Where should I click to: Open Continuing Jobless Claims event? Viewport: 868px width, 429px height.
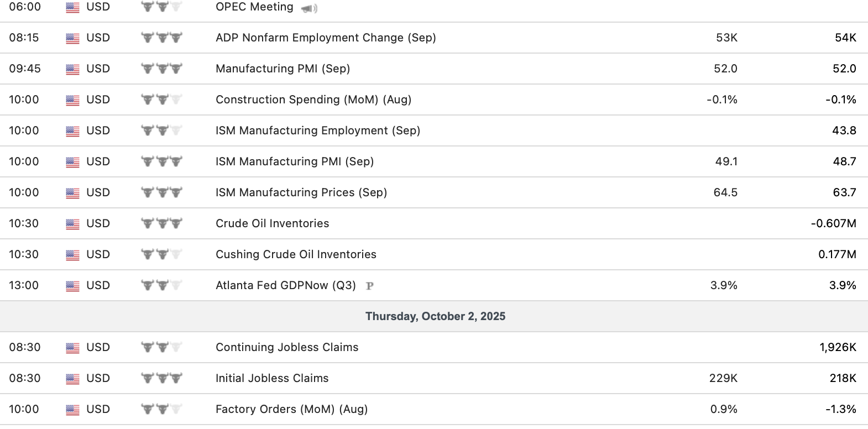tap(287, 347)
